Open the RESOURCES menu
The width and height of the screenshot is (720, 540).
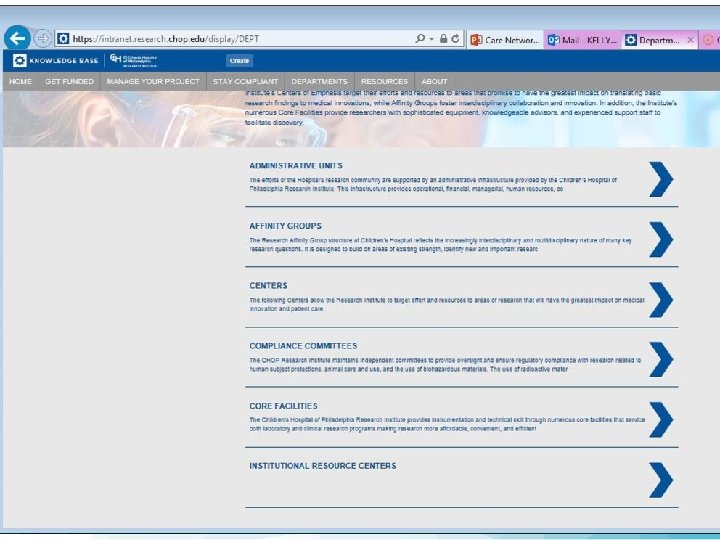tap(384, 81)
